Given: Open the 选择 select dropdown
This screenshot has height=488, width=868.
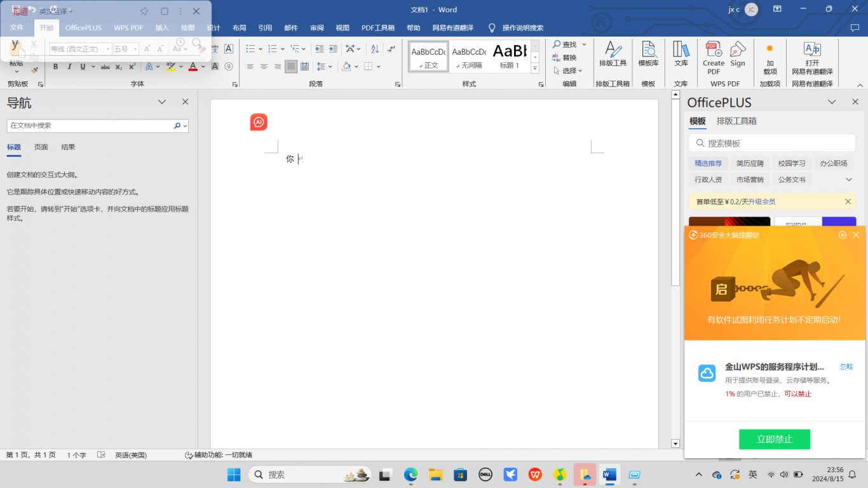Looking at the screenshot, I should coord(567,71).
